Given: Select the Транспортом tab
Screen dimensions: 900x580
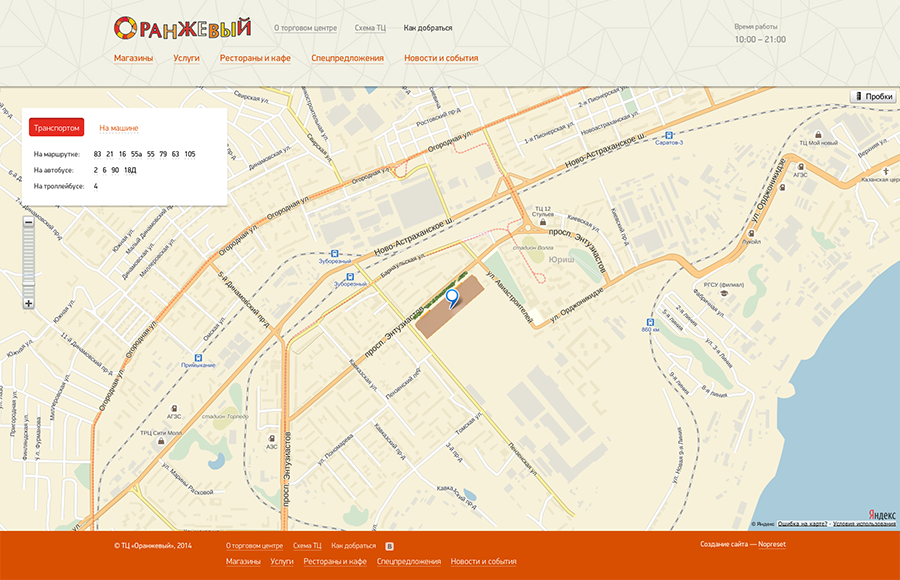Looking at the screenshot, I should [x=57, y=128].
